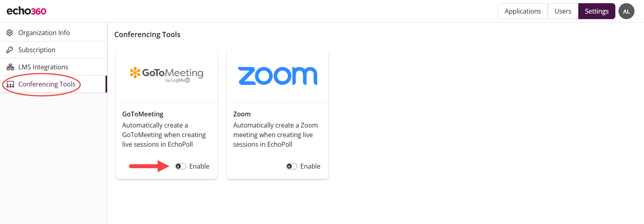Turn on the Zoom integration toggle

tap(292, 166)
